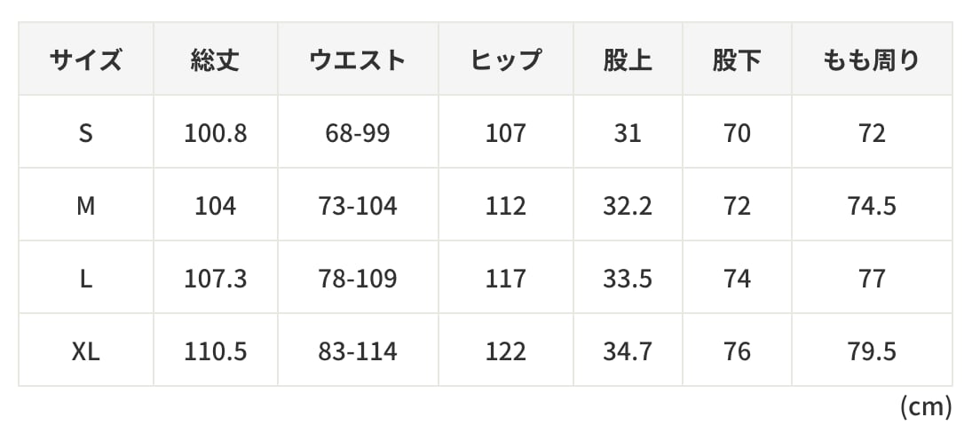Select the 股下 header cell

pos(737,59)
